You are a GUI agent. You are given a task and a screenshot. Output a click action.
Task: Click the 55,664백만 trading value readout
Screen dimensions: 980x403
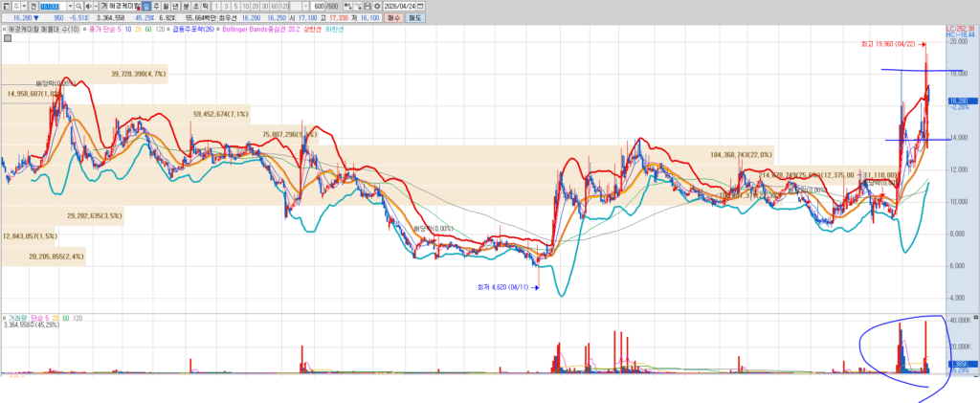point(201,18)
